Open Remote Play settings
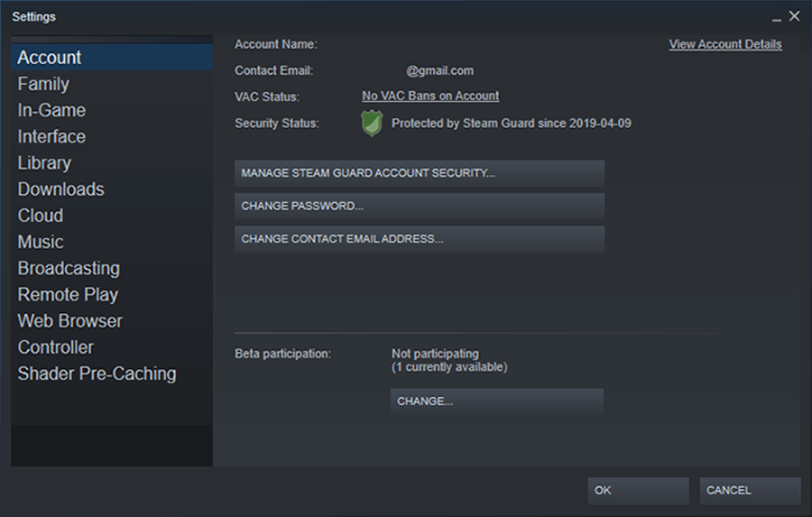This screenshot has width=812, height=517. tap(111, 295)
